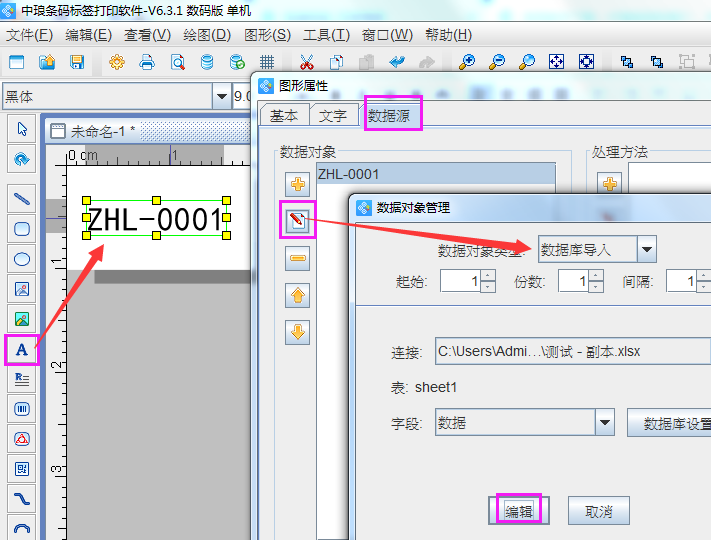Select the rounded rectangle tool

tap(22, 229)
